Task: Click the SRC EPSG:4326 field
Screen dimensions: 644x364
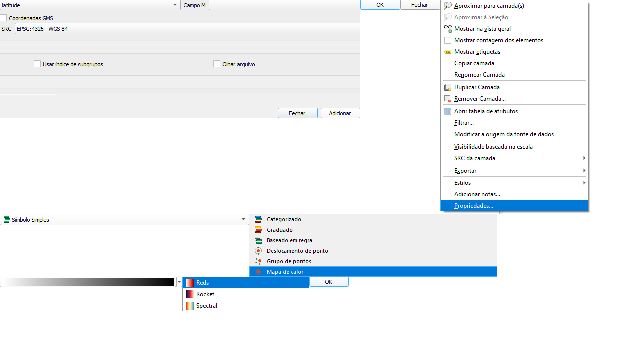Action: [188, 29]
